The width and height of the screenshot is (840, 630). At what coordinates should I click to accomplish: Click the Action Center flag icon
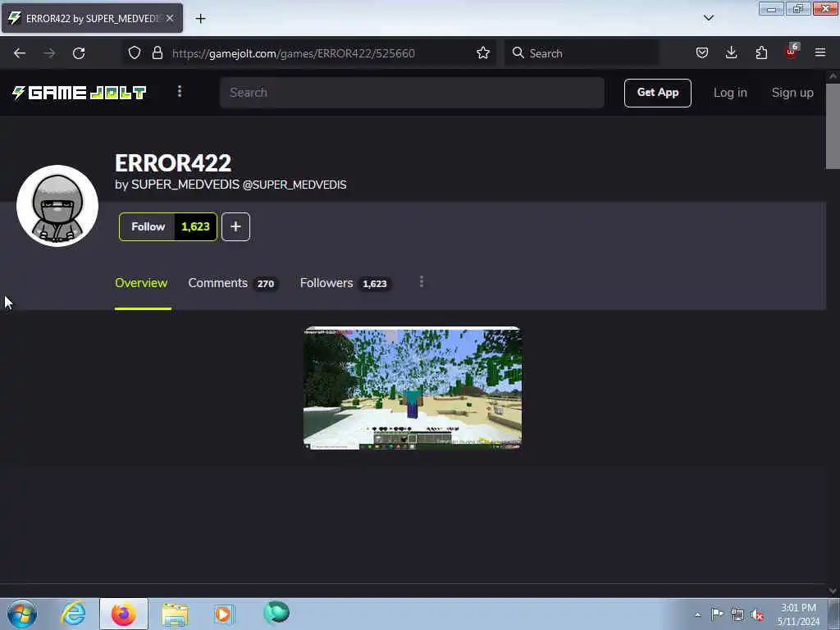coord(717,614)
